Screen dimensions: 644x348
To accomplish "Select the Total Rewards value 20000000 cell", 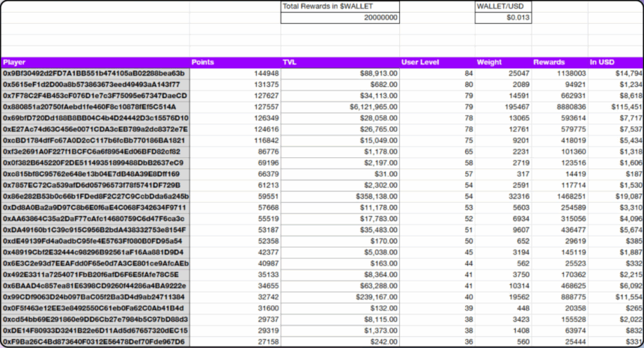I will coord(340,18).
